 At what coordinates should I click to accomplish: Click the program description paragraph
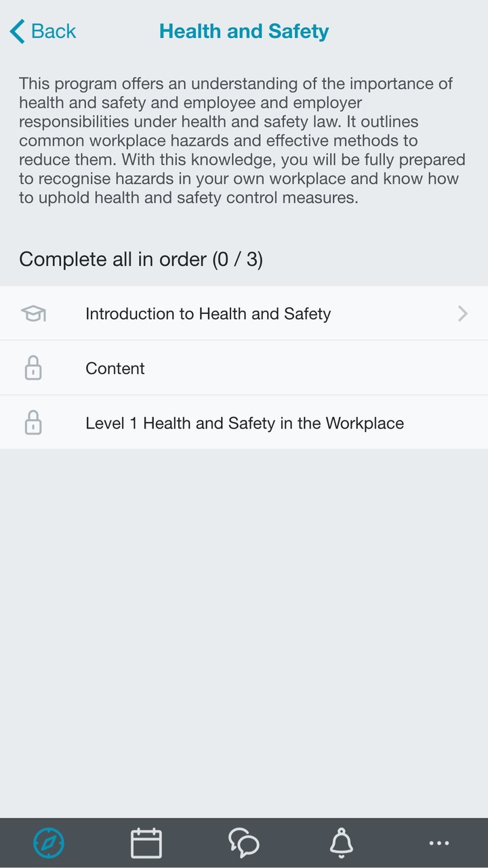243,141
